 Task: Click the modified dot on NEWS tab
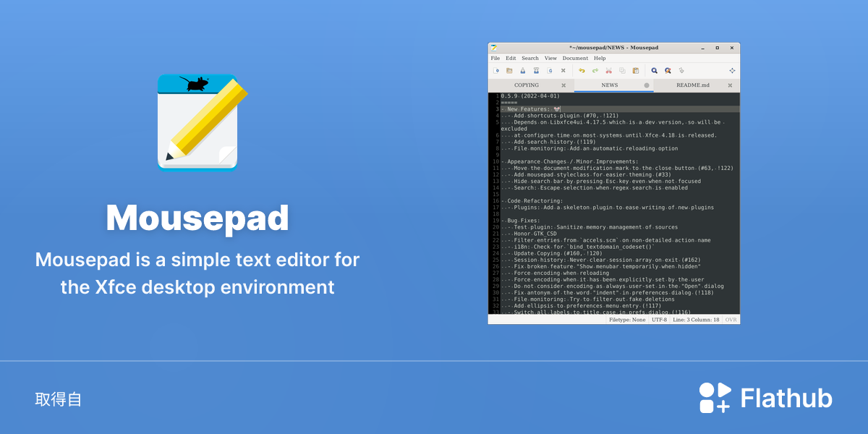pyautogui.click(x=647, y=85)
